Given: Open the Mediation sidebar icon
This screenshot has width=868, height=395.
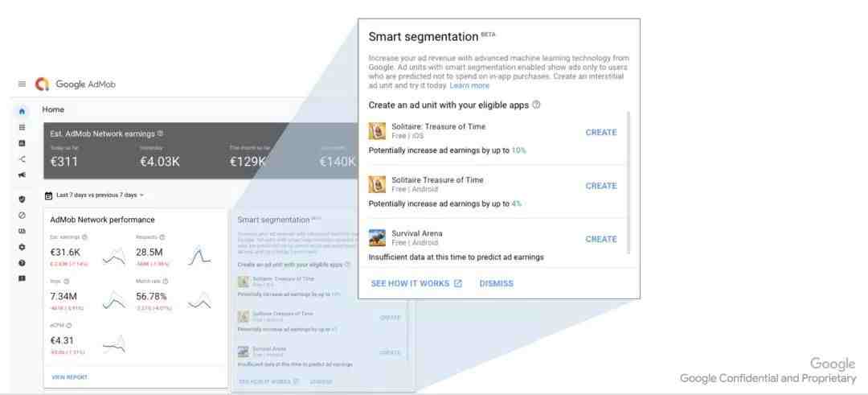Looking at the screenshot, I should coord(23,159).
